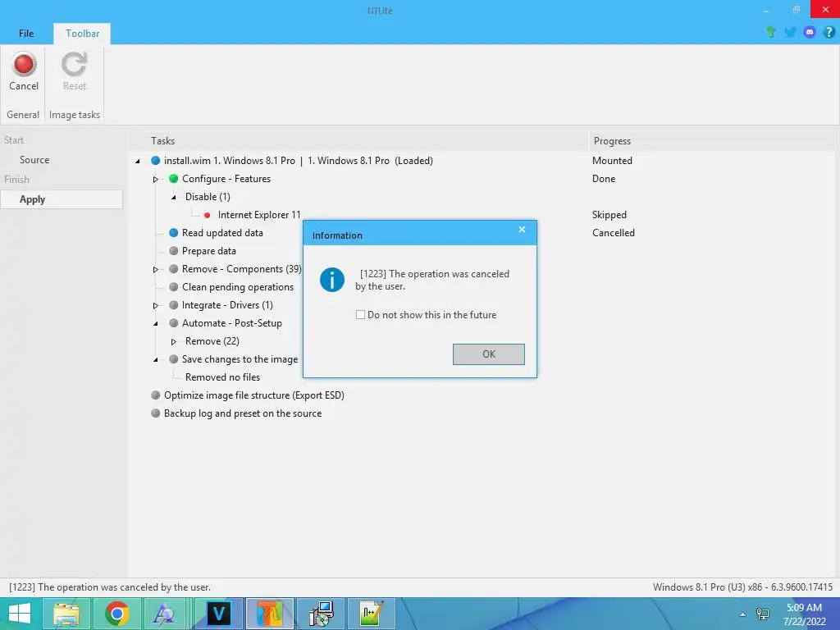This screenshot has width=840, height=630.
Task: Open the taskbar clock and date
Action: 804,614
